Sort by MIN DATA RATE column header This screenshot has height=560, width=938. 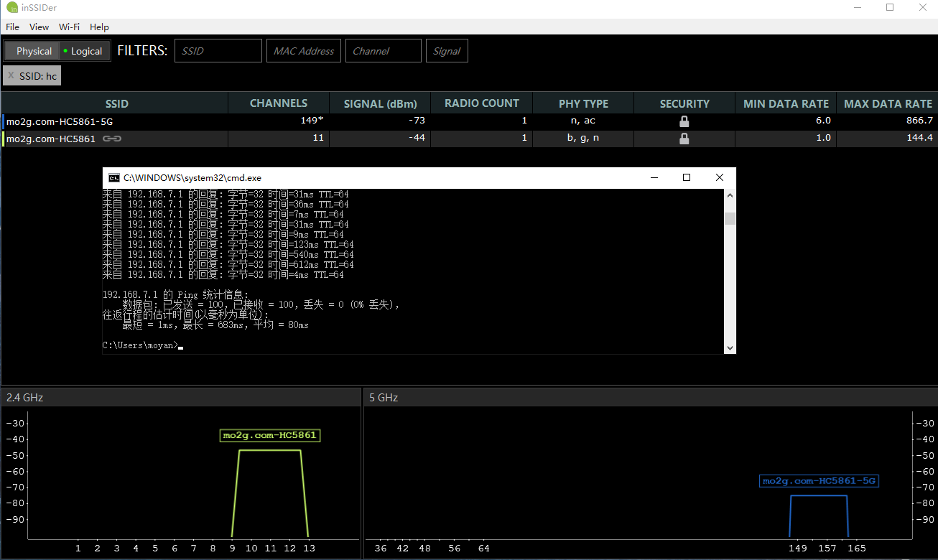pyautogui.click(x=786, y=103)
